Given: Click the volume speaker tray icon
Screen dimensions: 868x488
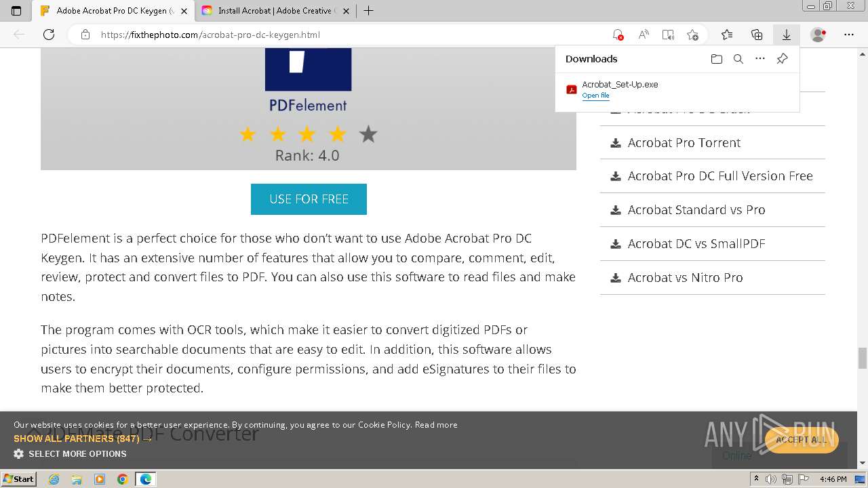Looking at the screenshot, I should coord(771,479).
